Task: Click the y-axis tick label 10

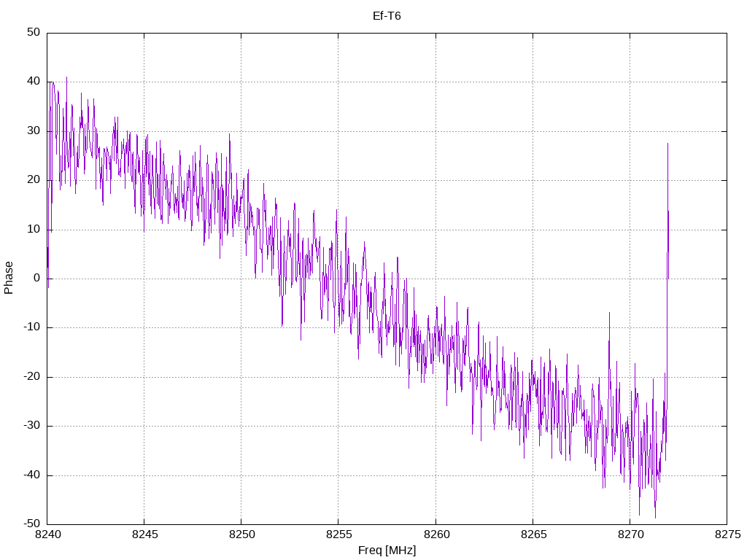Action: point(34,229)
